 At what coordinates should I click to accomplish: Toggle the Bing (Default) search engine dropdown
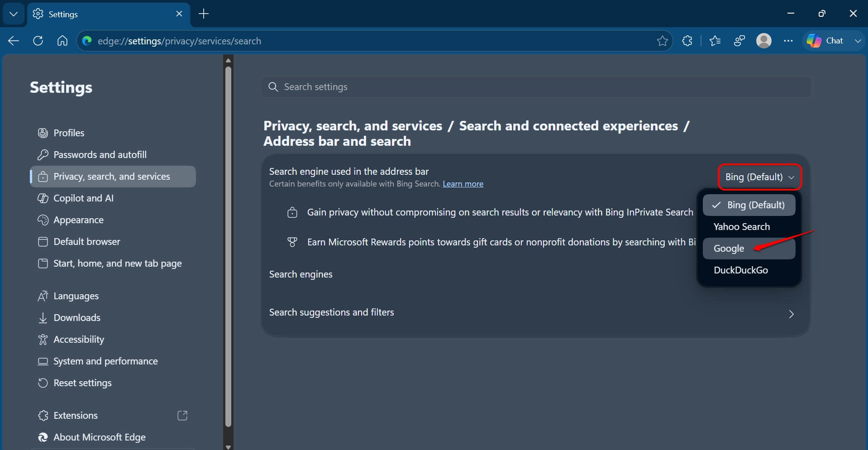(x=760, y=177)
